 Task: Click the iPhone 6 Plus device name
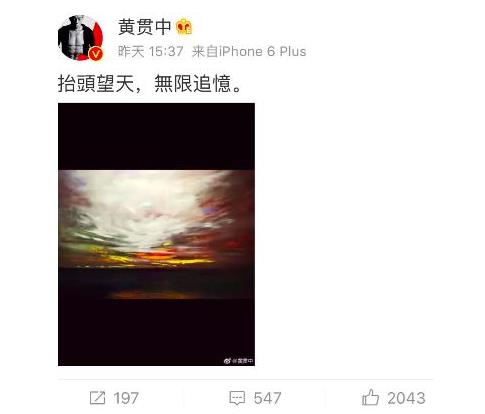[262, 52]
